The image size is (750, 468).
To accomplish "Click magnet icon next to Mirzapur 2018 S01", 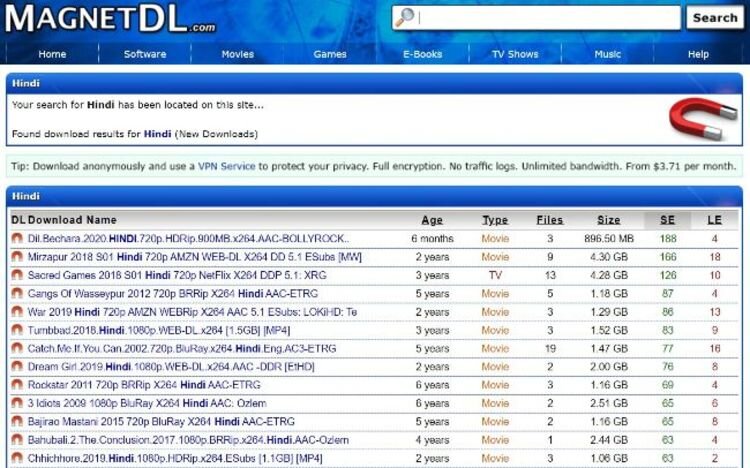I will pos(17,257).
